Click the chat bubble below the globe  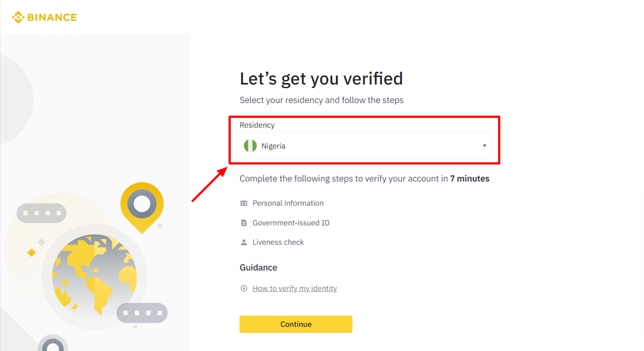(x=142, y=313)
